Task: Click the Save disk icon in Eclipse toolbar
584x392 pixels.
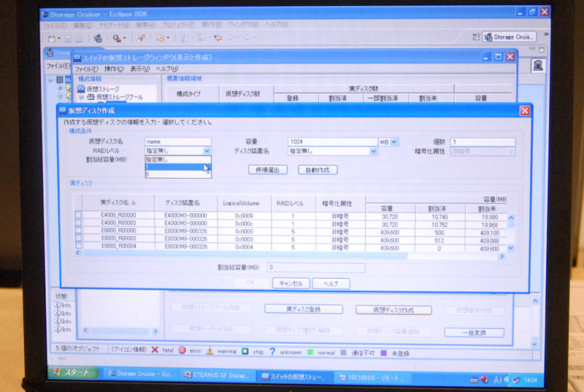Action: [x=67, y=39]
